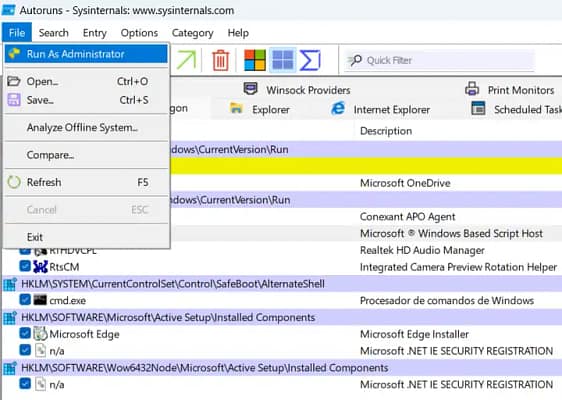Open the Entry menu
This screenshot has width=562, height=400.
[95, 33]
